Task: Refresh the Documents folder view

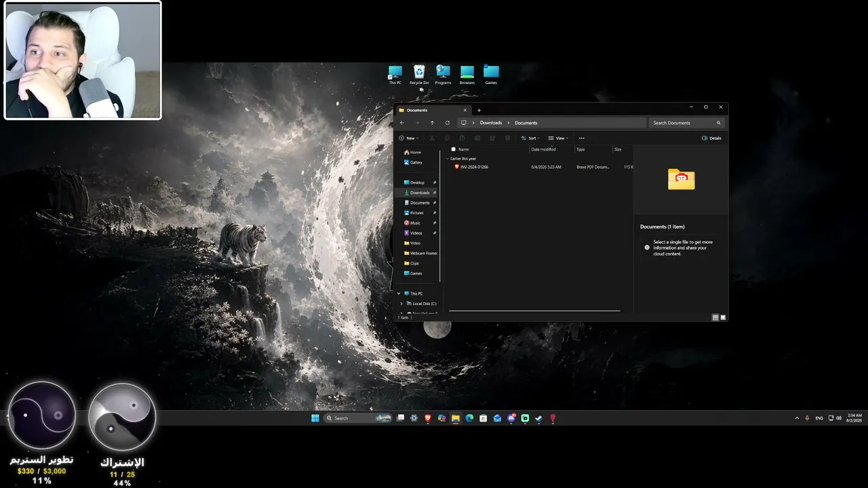Action: (448, 123)
